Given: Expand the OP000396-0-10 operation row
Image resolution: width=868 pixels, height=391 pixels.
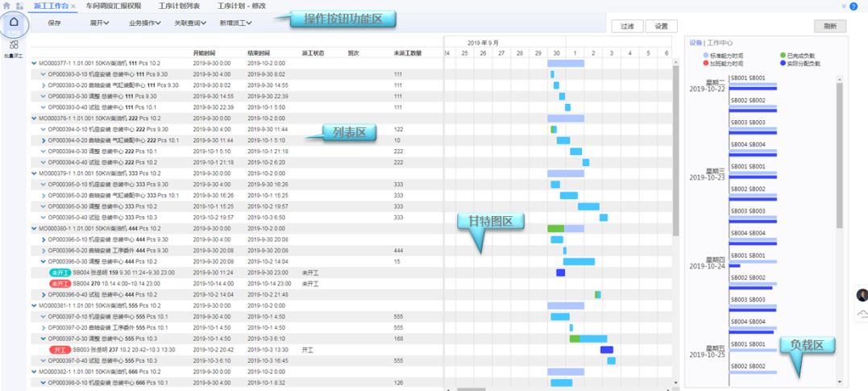Looking at the screenshot, I should (44, 239).
